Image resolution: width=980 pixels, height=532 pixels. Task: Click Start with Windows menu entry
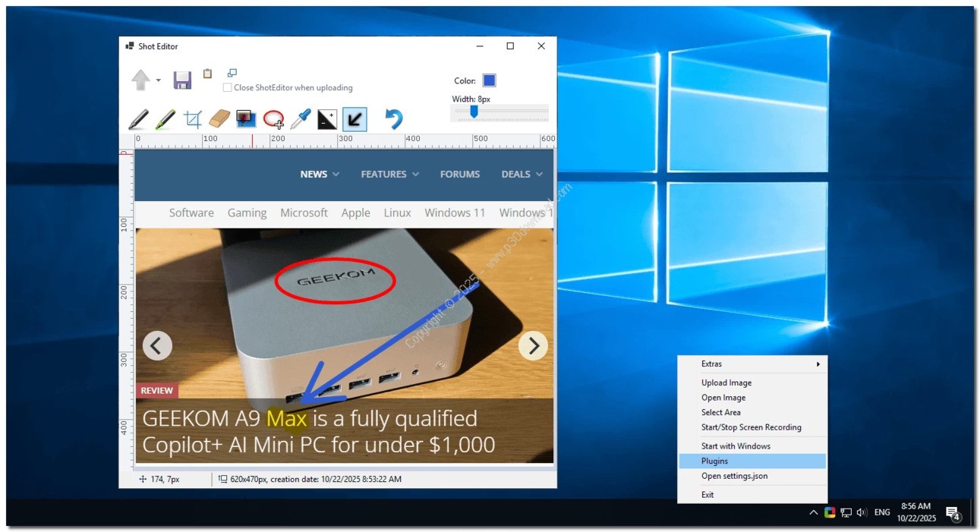(x=735, y=445)
